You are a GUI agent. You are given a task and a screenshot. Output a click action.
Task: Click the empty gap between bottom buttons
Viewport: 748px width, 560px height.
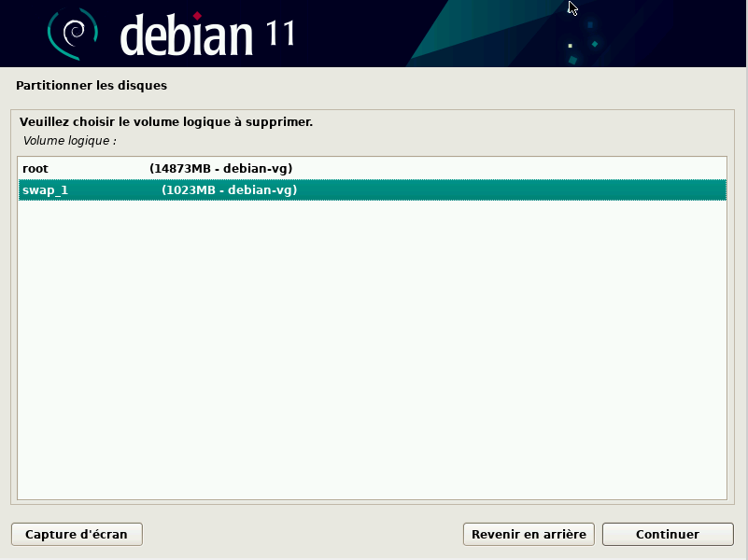click(x=299, y=534)
